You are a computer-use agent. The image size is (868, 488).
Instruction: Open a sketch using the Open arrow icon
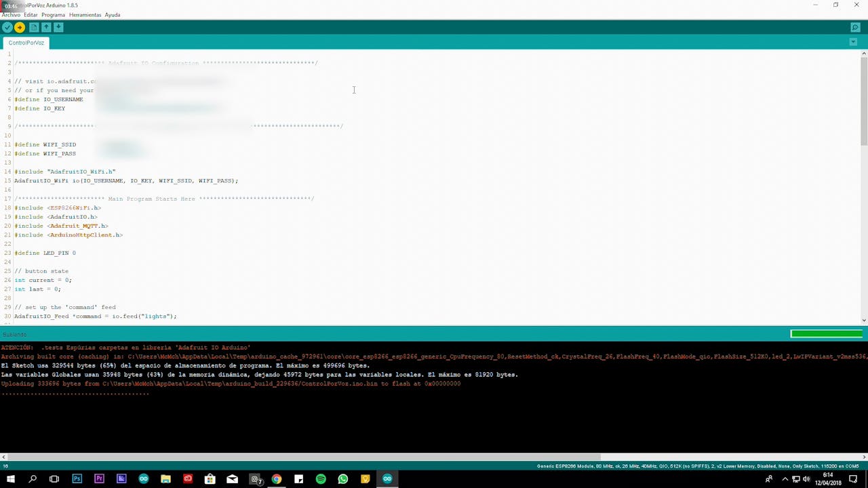pyautogui.click(x=46, y=27)
